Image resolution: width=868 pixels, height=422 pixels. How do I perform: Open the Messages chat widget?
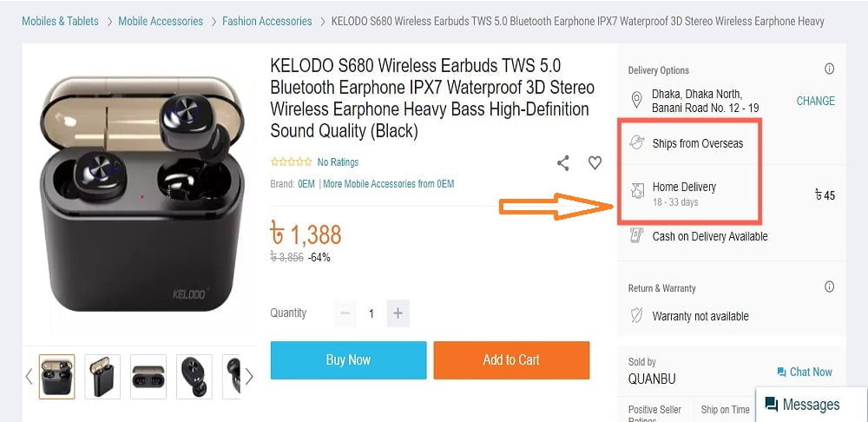click(x=802, y=405)
